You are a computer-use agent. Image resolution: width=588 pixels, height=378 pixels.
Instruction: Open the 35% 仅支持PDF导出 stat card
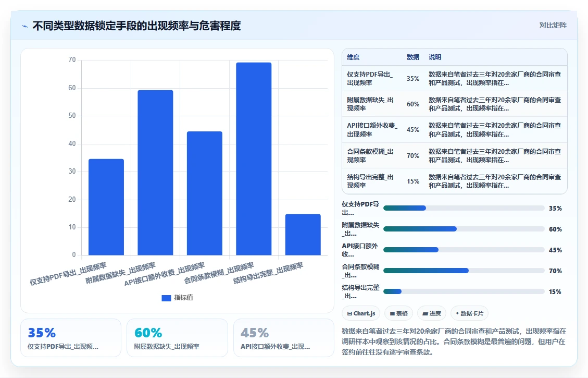click(x=71, y=338)
